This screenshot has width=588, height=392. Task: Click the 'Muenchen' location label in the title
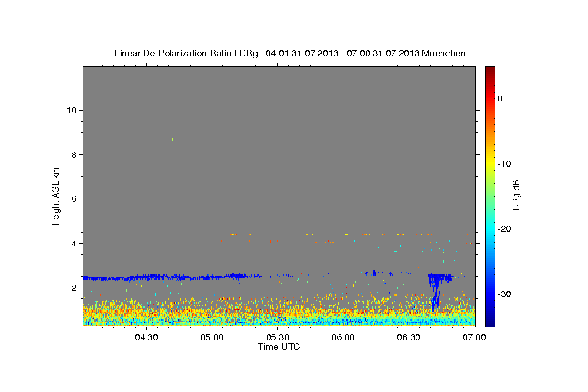pyautogui.click(x=444, y=53)
